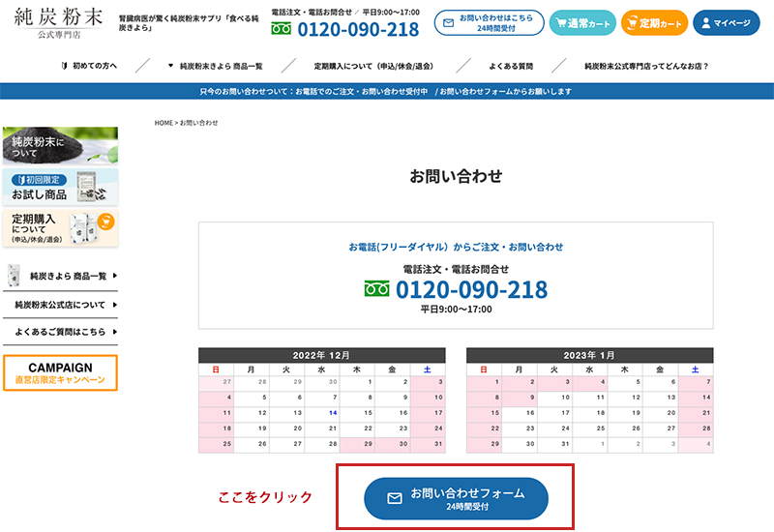Screen dimensions: 774x532
Task: Open the 定期カート subscription cart
Action: pos(654,22)
